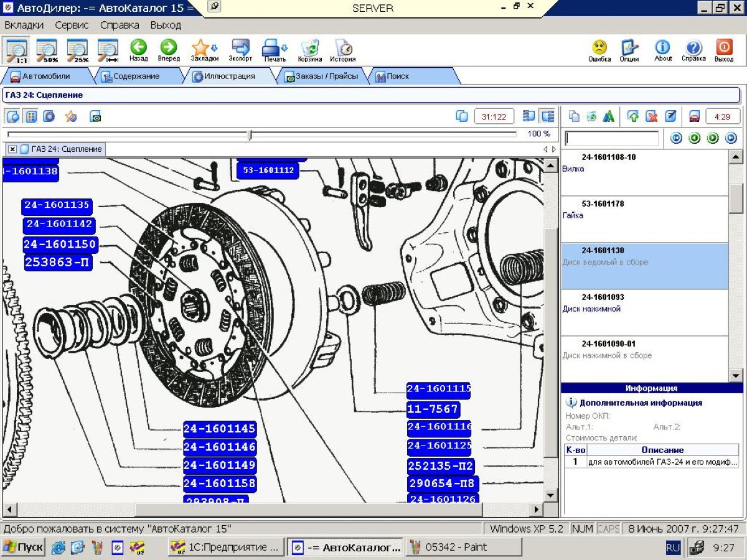Select part 24-1601108-10 Вилка
747x560 pixels.
point(644,172)
